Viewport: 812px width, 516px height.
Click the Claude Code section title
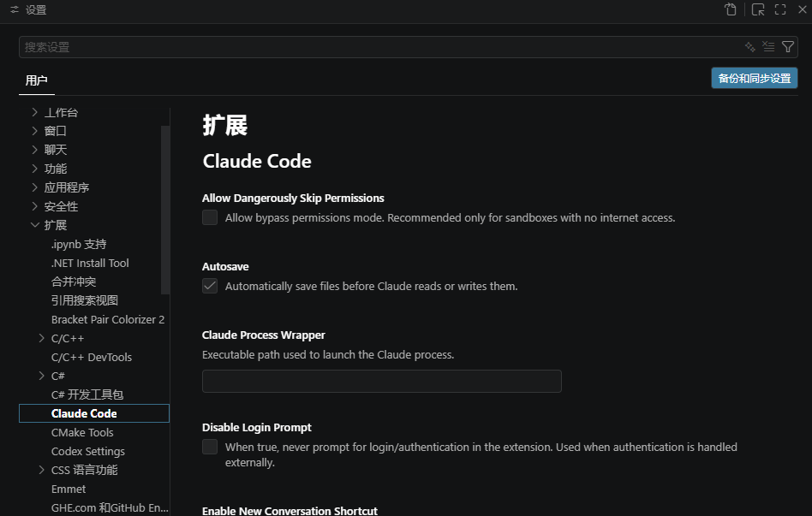point(257,161)
